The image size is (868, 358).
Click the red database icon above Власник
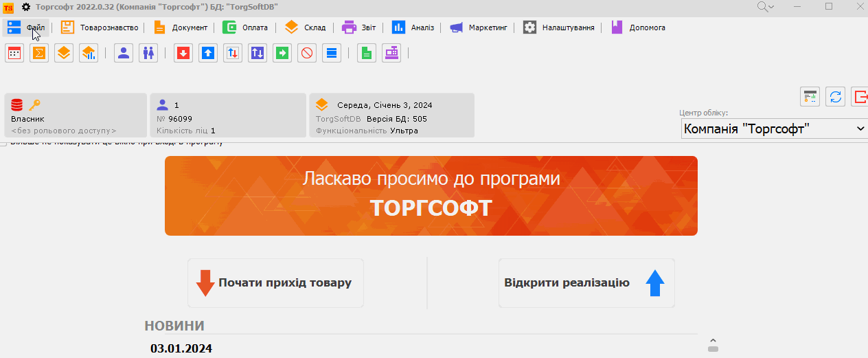(x=17, y=105)
